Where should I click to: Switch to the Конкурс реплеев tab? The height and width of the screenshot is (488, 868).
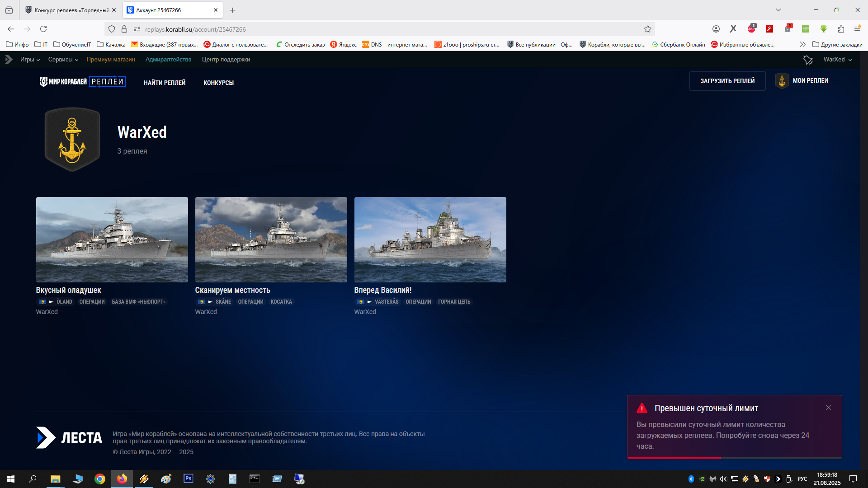tap(71, 10)
